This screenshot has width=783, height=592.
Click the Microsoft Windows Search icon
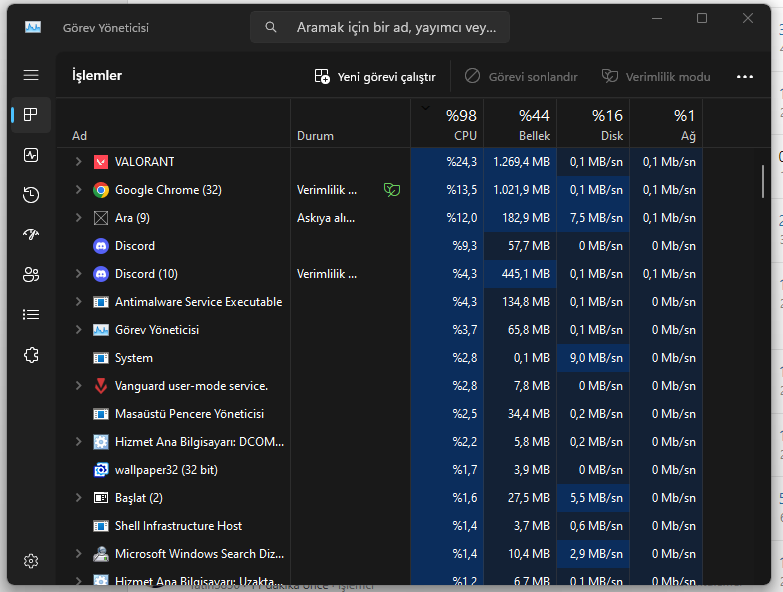tap(101, 554)
